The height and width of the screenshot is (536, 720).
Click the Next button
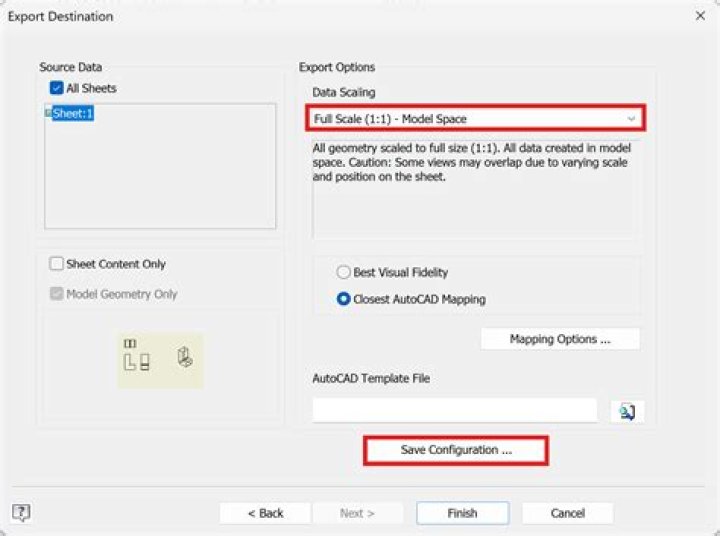357,513
